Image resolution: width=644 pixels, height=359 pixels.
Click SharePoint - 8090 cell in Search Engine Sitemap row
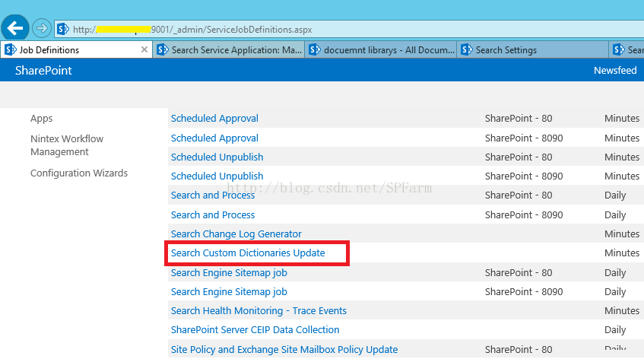524,291
